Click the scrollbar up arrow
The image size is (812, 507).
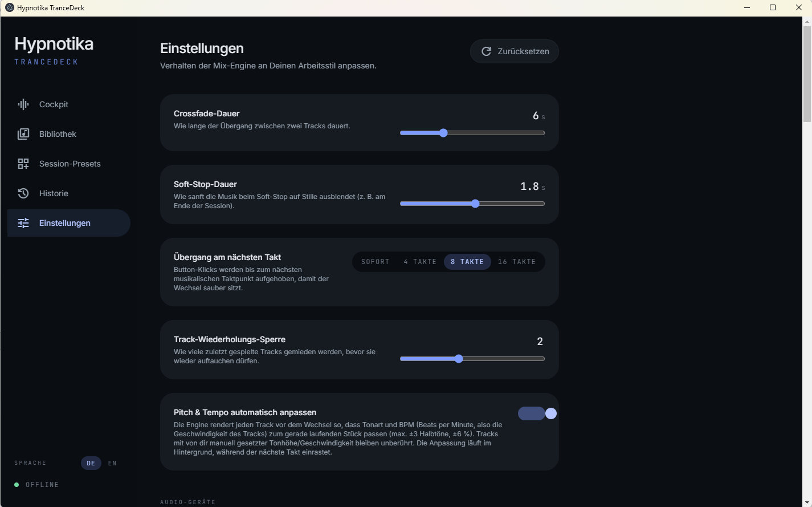pyautogui.click(x=807, y=21)
